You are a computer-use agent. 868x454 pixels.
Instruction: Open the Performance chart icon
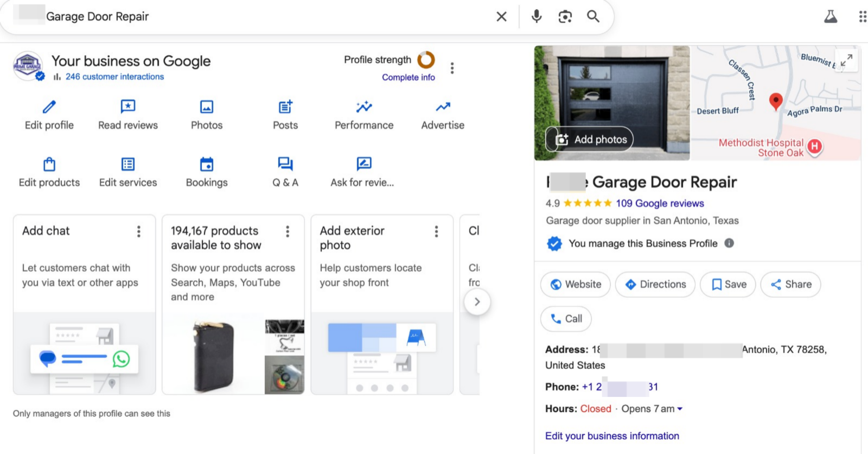[x=364, y=107]
